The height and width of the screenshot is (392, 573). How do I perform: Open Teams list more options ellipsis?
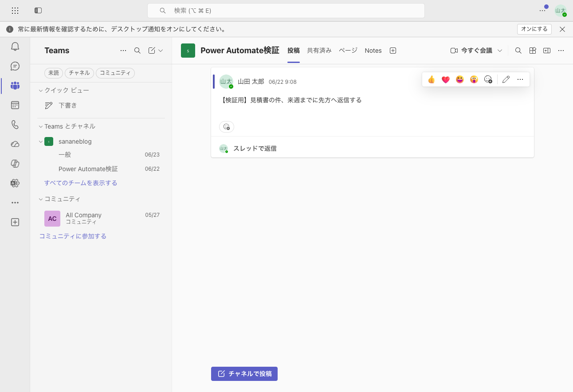click(x=123, y=51)
